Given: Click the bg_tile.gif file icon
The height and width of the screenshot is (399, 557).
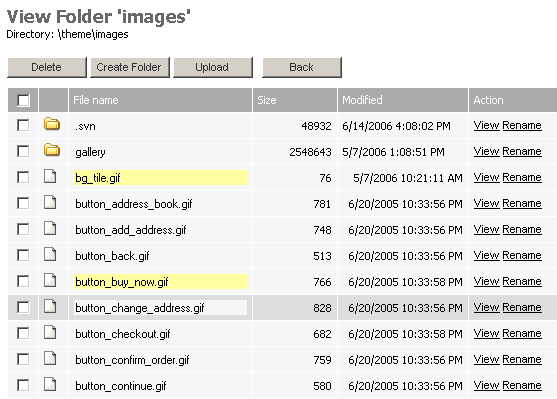Looking at the screenshot, I should 50,176.
